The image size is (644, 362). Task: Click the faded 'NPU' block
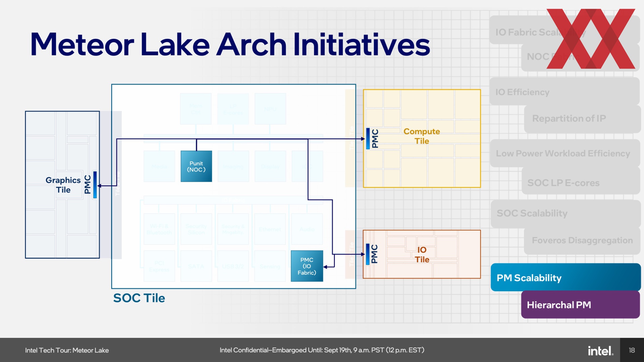270,109
